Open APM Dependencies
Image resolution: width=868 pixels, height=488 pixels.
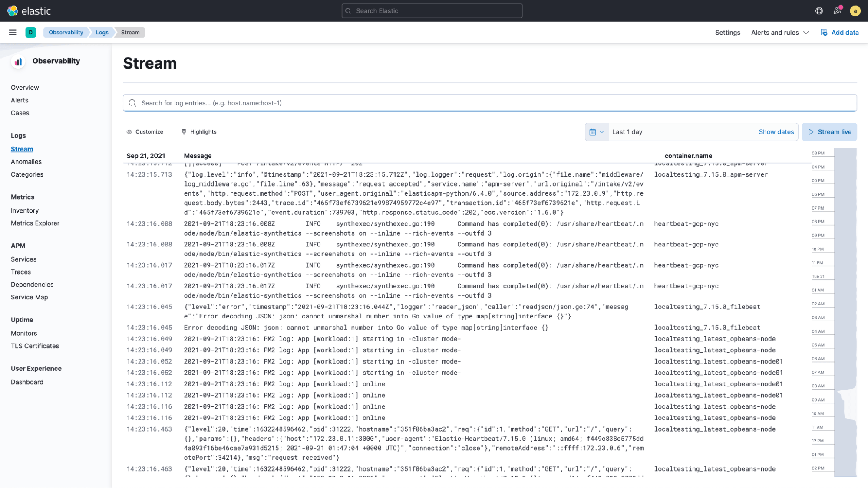pyautogui.click(x=32, y=285)
